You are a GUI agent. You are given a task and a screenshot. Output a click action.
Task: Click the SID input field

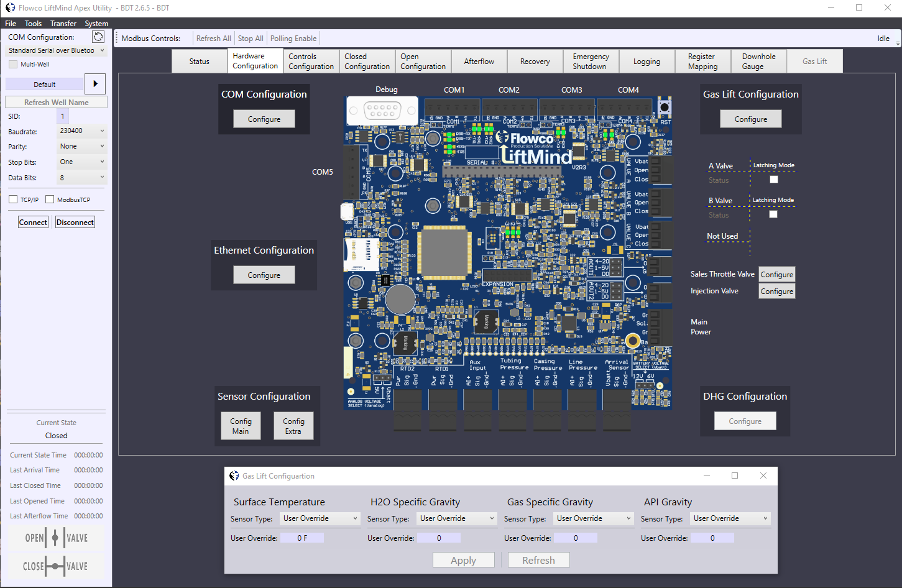pos(63,116)
